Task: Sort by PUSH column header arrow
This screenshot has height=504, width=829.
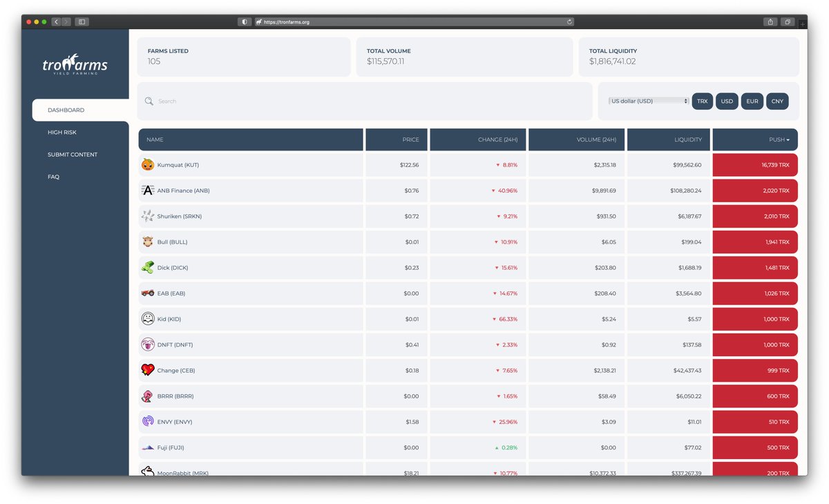Action: pyautogui.click(x=788, y=140)
